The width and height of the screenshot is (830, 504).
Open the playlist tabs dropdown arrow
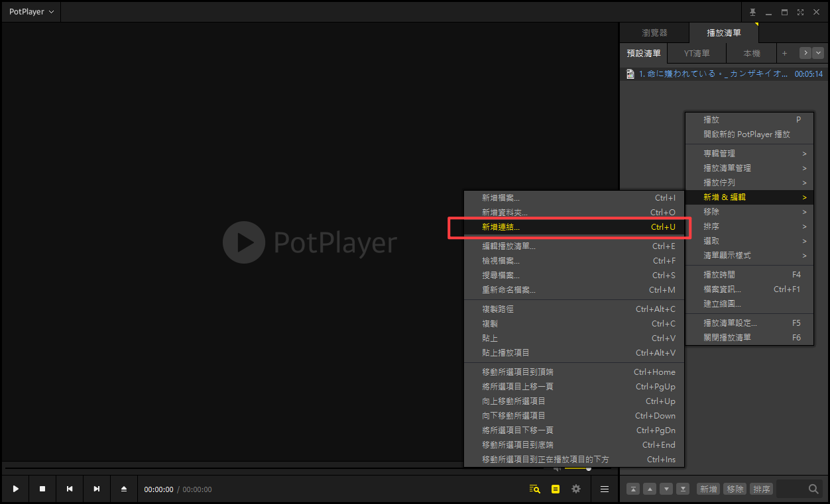click(818, 53)
